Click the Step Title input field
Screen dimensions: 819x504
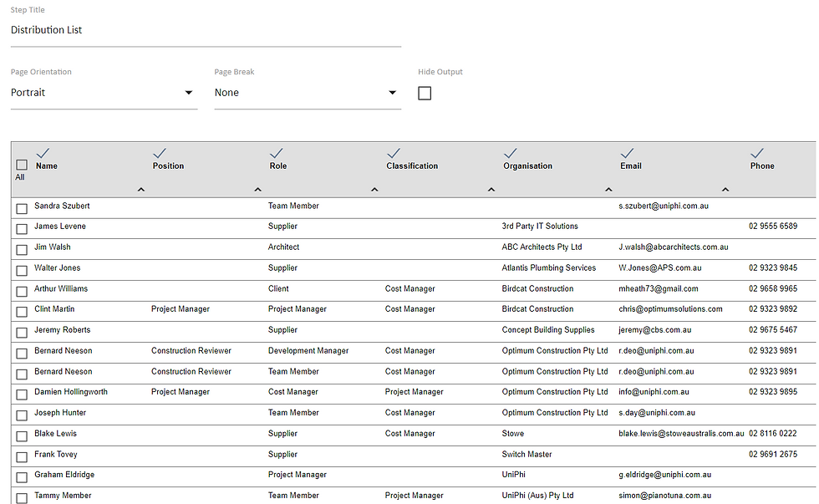(x=205, y=29)
